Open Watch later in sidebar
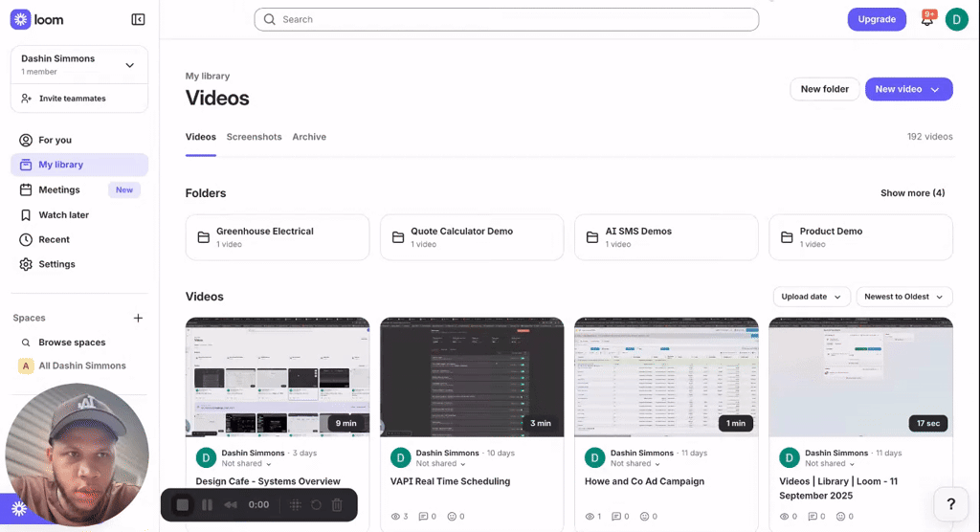 63,215
